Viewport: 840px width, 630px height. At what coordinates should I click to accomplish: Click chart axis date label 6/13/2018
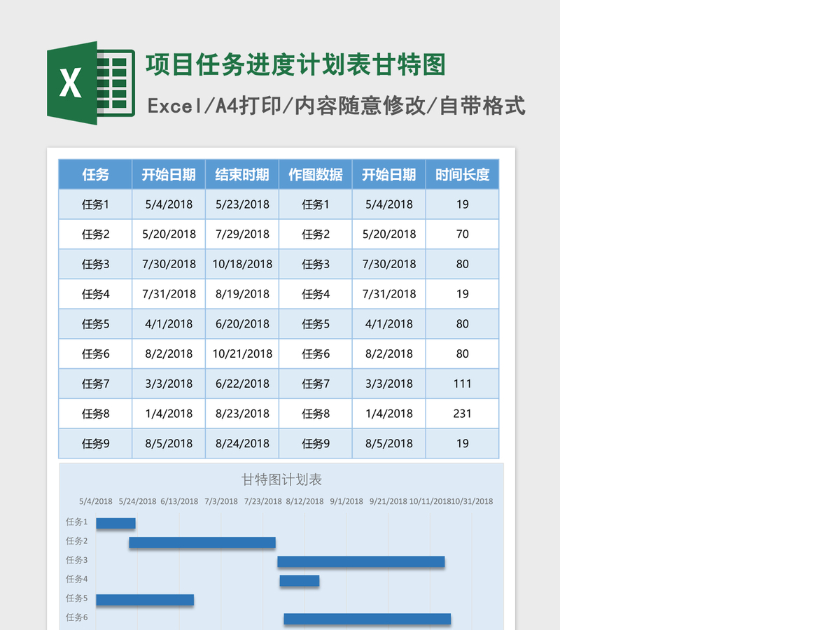pos(179,501)
